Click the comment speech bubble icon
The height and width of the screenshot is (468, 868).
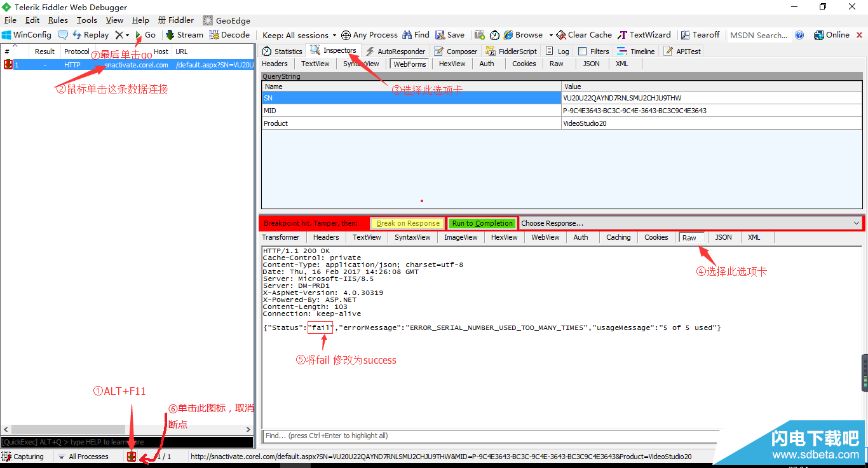coord(63,35)
